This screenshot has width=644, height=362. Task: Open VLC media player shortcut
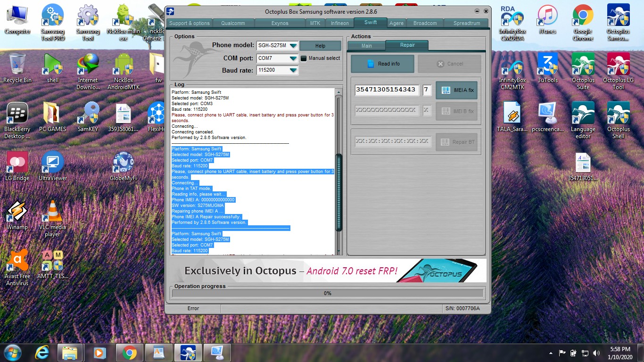click(53, 219)
